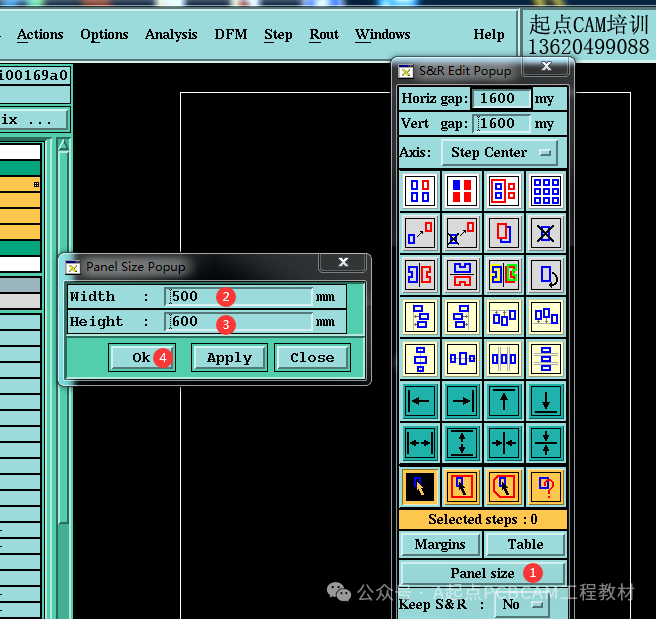Click the align steps right icon
Screen dimensions: 656x619
462,317
